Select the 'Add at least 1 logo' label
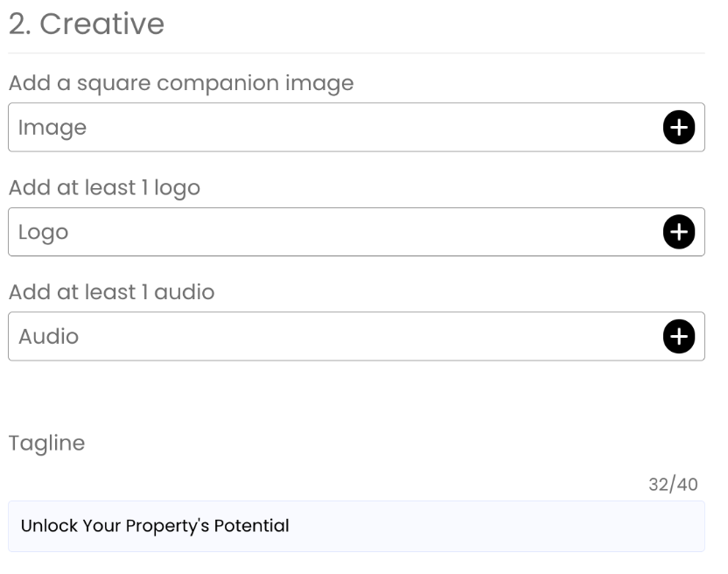Image resolution: width=728 pixels, height=574 pixels. click(104, 188)
